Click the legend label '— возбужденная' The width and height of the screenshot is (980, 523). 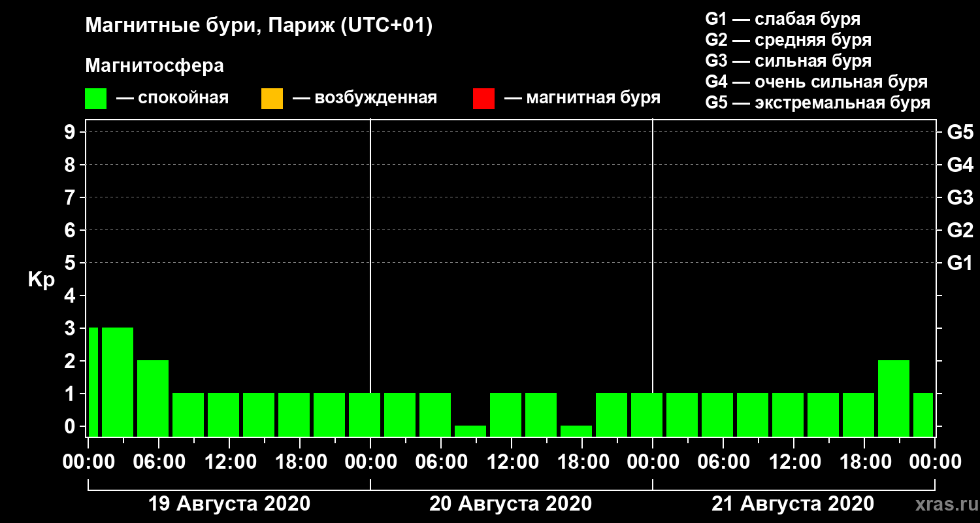click(365, 99)
